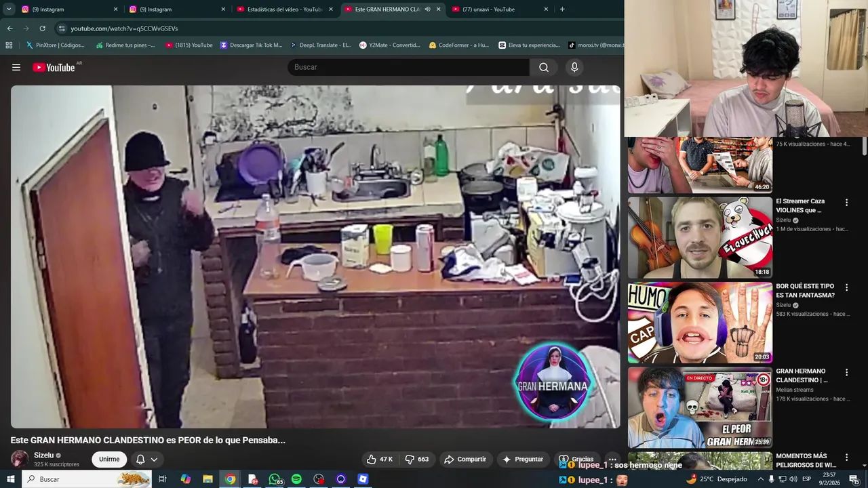Reload the page with the refresh icon

pyautogui.click(x=42, y=28)
